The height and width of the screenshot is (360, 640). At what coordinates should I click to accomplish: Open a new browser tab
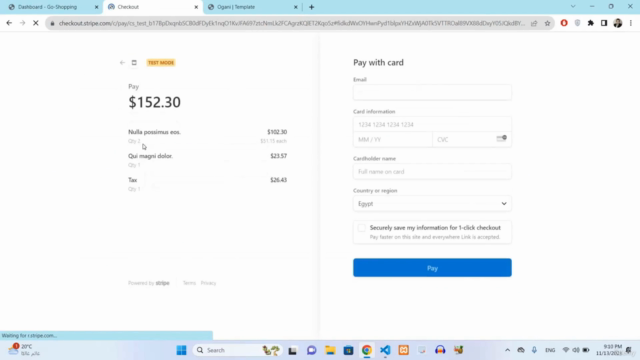[x=311, y=7]
